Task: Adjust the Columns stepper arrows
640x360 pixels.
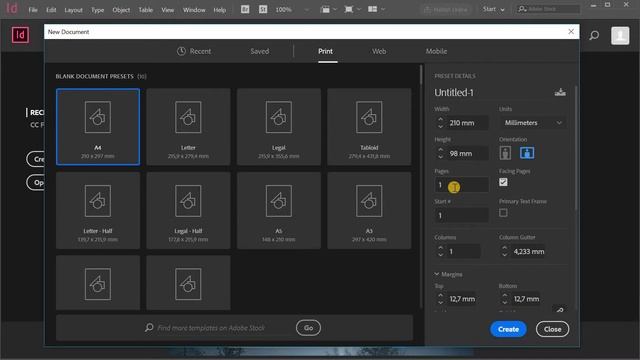Action: click(x=440, y=251)
